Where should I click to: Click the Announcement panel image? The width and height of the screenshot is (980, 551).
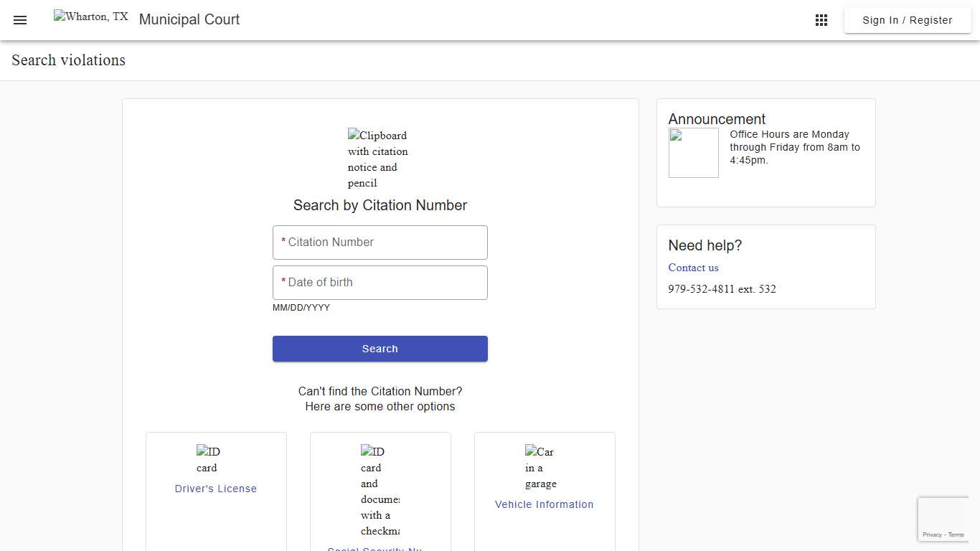pyautogui.click(x=693, y=152)
